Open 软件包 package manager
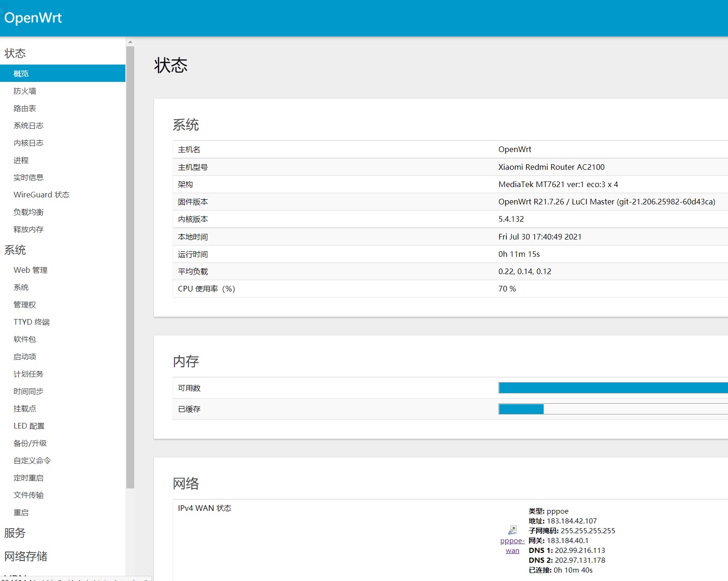The width and height of the screenshot is (728, 581). coord(25,339)
